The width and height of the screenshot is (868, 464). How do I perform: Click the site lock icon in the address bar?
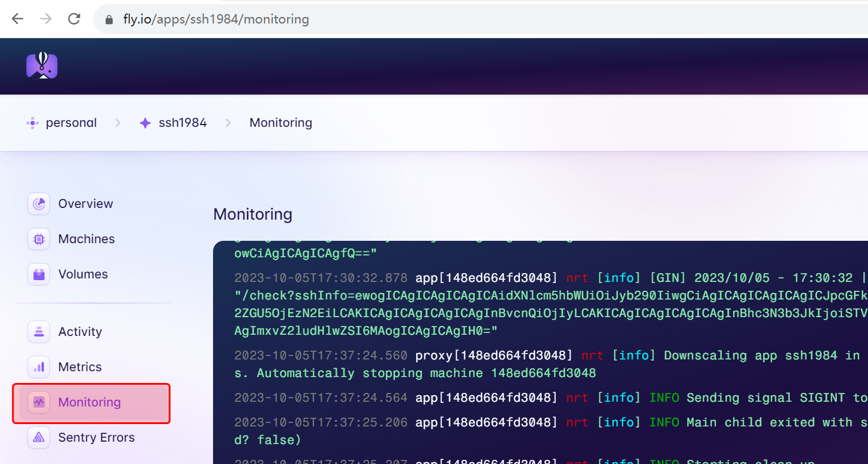pos(109,19)
